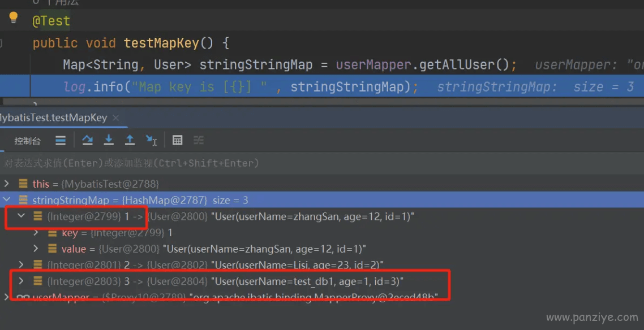Click the testMapKey method name
The height and width of the screenshot is (330, 644).
tap(161, 42)
